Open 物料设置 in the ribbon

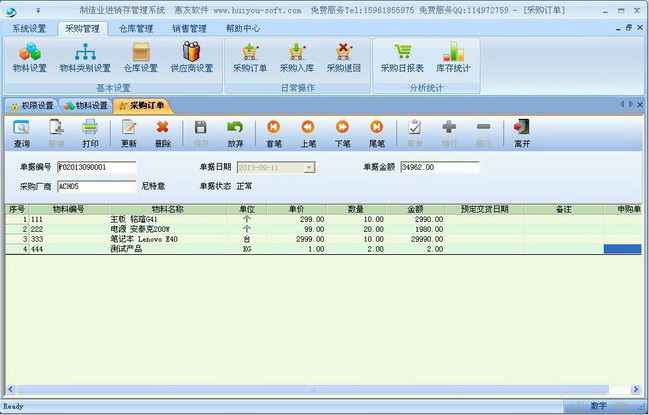pos(29,58)
